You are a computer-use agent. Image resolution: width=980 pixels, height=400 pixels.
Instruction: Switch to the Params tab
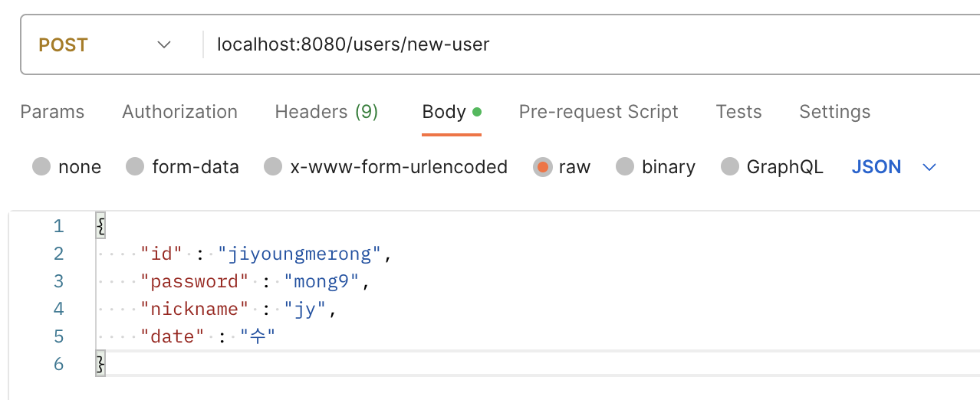point(52,112)
